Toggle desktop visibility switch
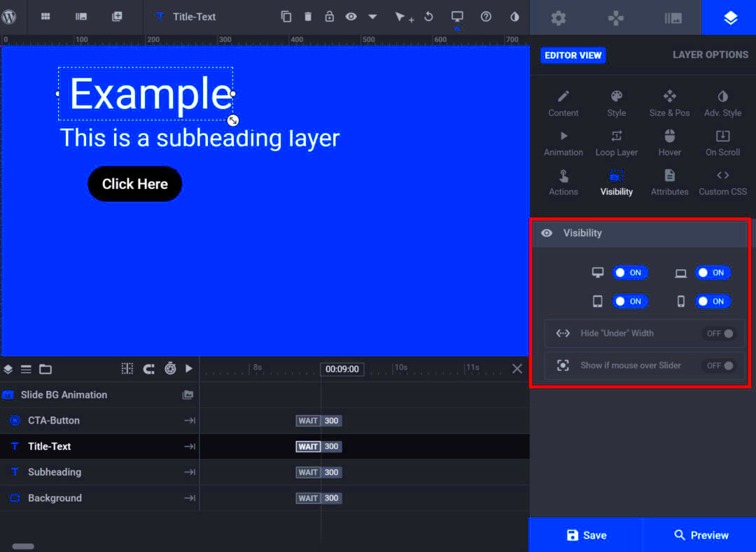Screen dimensions: 756x552 630,273
